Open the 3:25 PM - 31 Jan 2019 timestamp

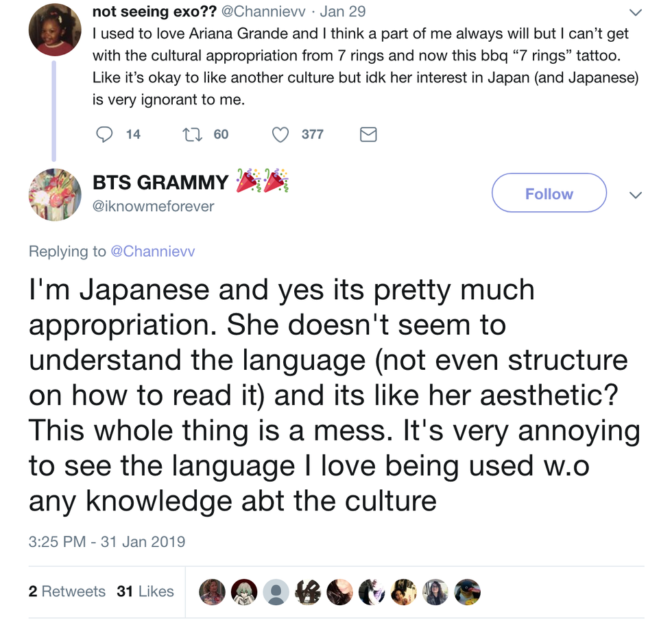[x=107, y=541]
